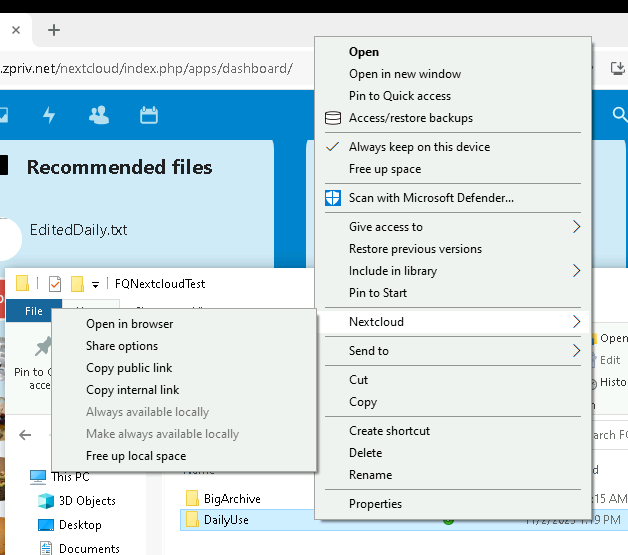
Task: Toggle Always keep on this device
Action: [x=419, y=147]
